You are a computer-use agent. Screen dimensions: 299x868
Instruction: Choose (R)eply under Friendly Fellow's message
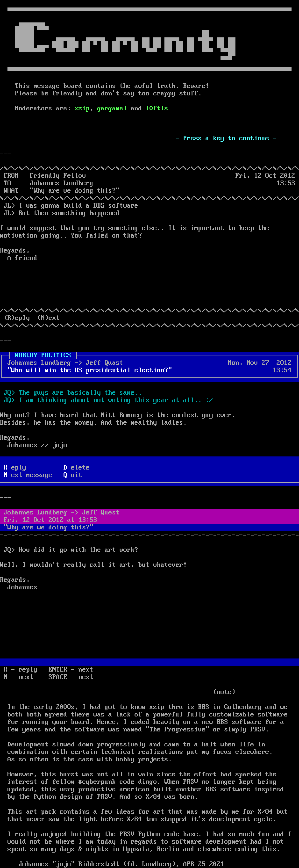click(17, 318)
